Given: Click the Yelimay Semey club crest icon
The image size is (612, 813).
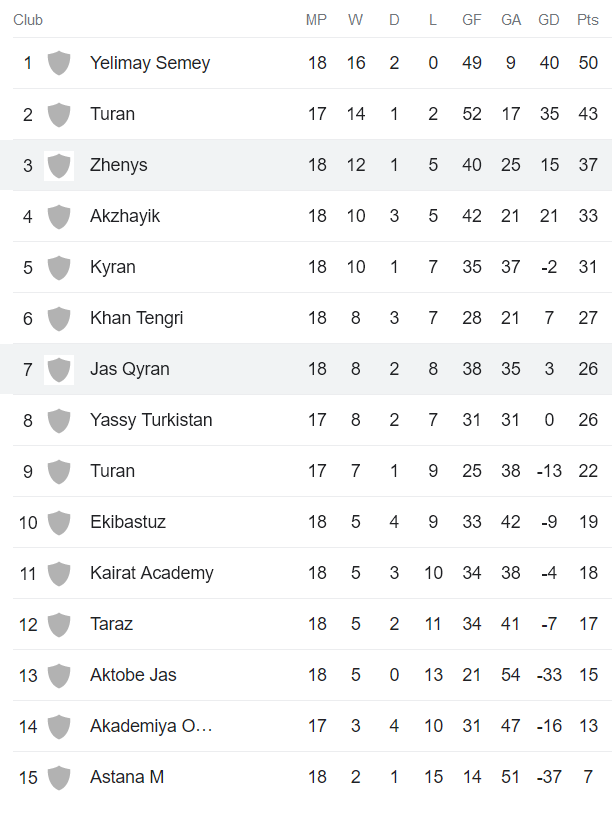Looking at the screenshot, I should click(x=59, y=62).
